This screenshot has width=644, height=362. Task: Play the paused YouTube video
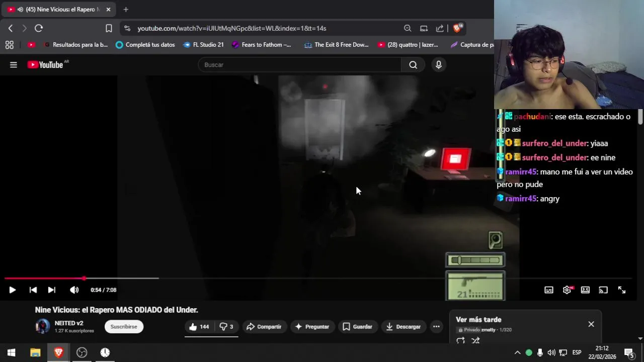tap(12, 290)
